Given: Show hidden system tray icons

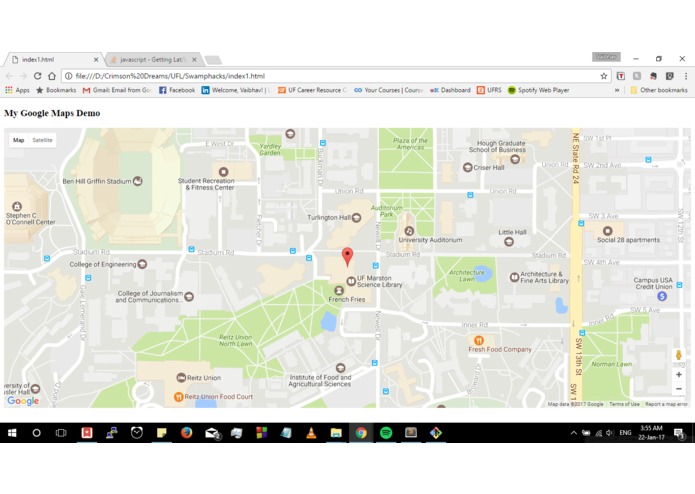Looking at the screenshot, I should (x=574, y=433).
